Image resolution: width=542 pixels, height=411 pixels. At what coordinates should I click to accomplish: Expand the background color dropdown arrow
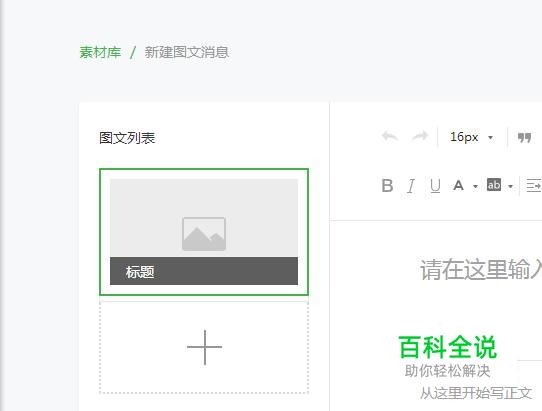point(510,187)
